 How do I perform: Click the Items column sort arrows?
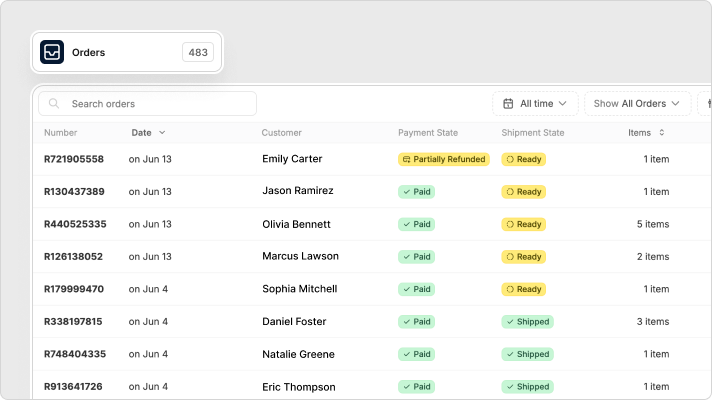click(662, 133)
